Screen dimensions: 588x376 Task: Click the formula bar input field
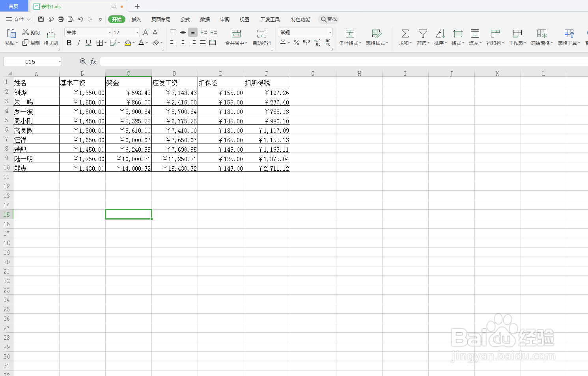tap(343, 61)
